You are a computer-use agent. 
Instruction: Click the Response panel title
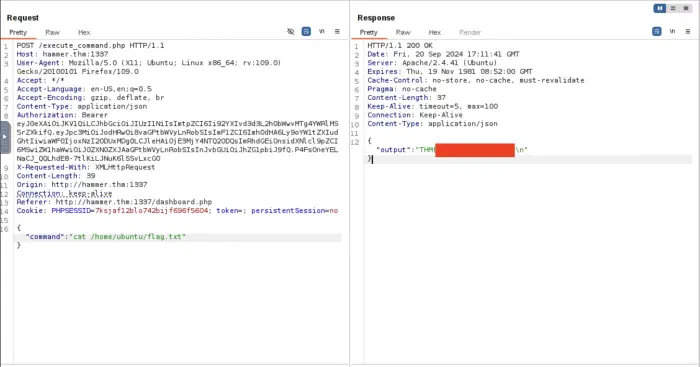pos(376,18)
